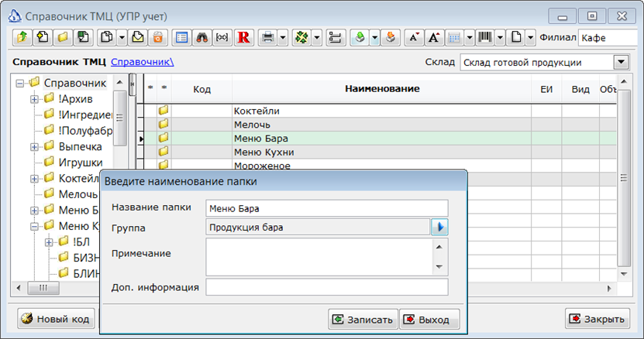The height and width of the screenshot is (339, 644).
Task: Open dropdown next to blank page icon
Action: click(x=531, y=38)
